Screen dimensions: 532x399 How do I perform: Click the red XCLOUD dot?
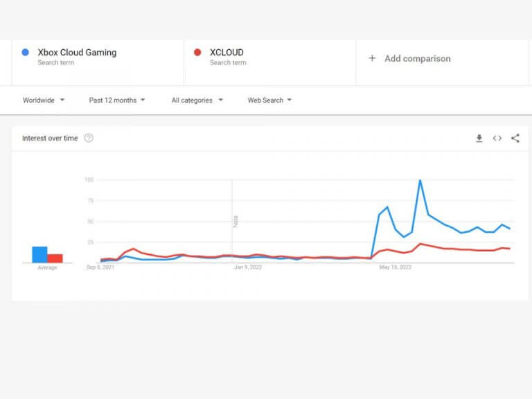197,52
